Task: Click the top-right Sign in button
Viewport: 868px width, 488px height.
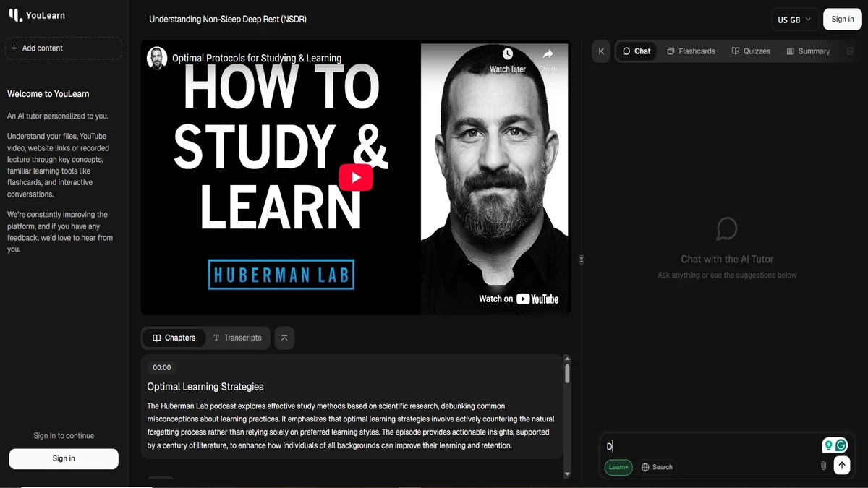Action: click(843, 20)
